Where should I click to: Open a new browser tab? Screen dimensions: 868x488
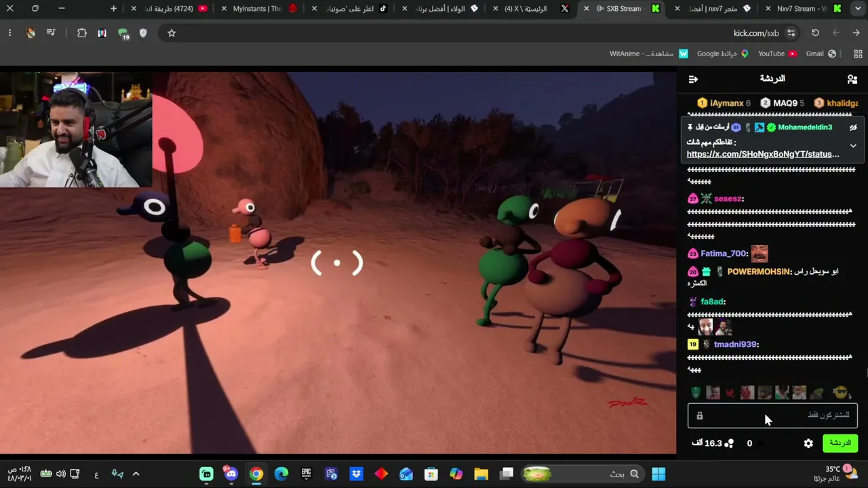point(113,9)
